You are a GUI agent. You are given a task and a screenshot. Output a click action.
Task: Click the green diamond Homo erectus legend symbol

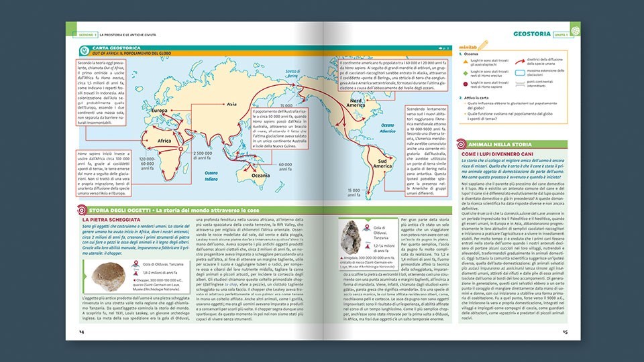click(x=466, y=73)
